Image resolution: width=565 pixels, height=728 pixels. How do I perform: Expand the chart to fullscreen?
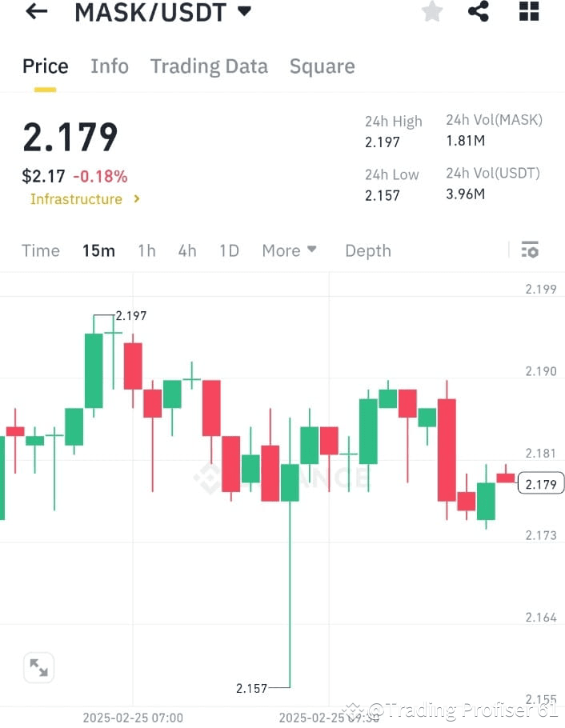39,667
